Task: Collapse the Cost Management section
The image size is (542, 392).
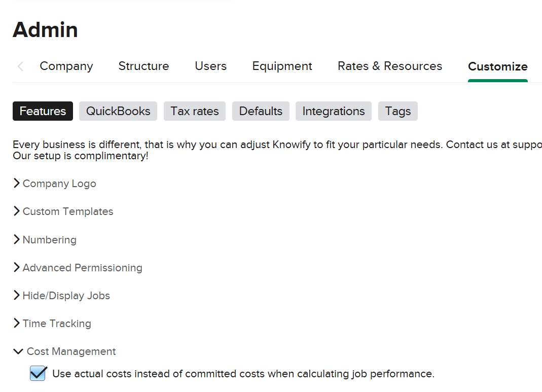Action: click(x=71, y=351)
